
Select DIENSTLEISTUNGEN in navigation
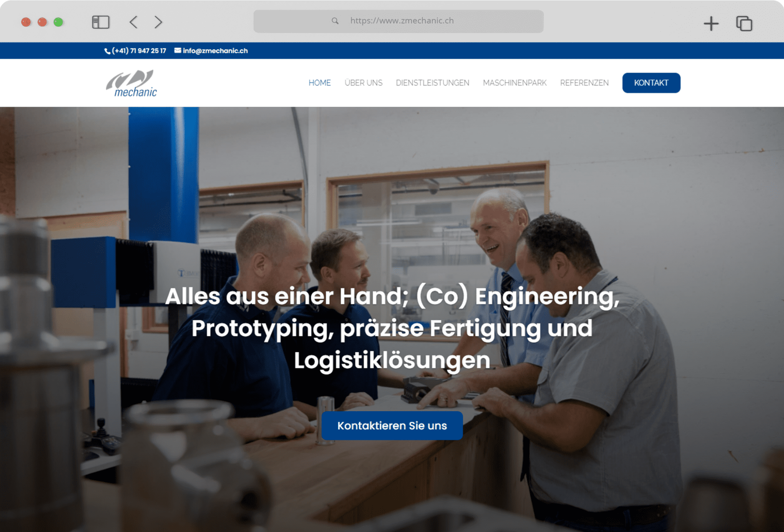[x=432, y=83]
